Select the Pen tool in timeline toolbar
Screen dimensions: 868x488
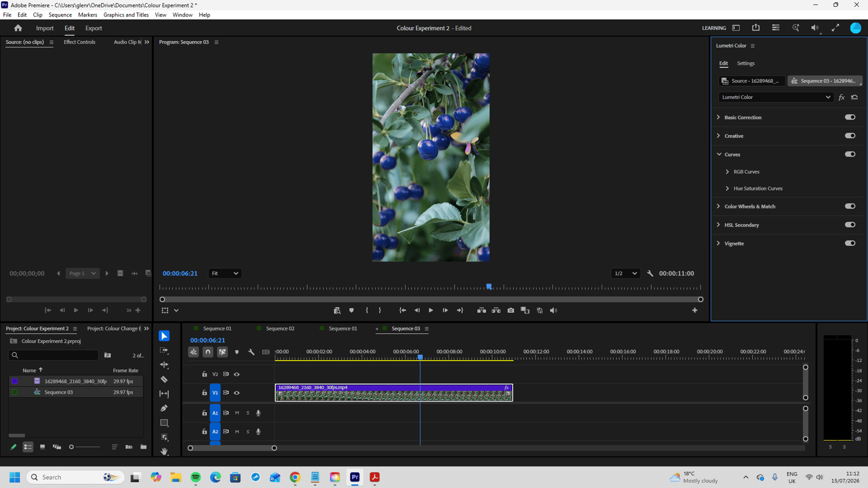tap(164, 408)
